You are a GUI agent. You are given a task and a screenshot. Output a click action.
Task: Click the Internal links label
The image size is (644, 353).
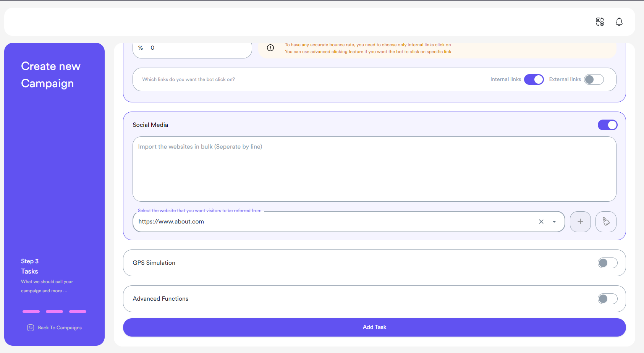(506, 79)
